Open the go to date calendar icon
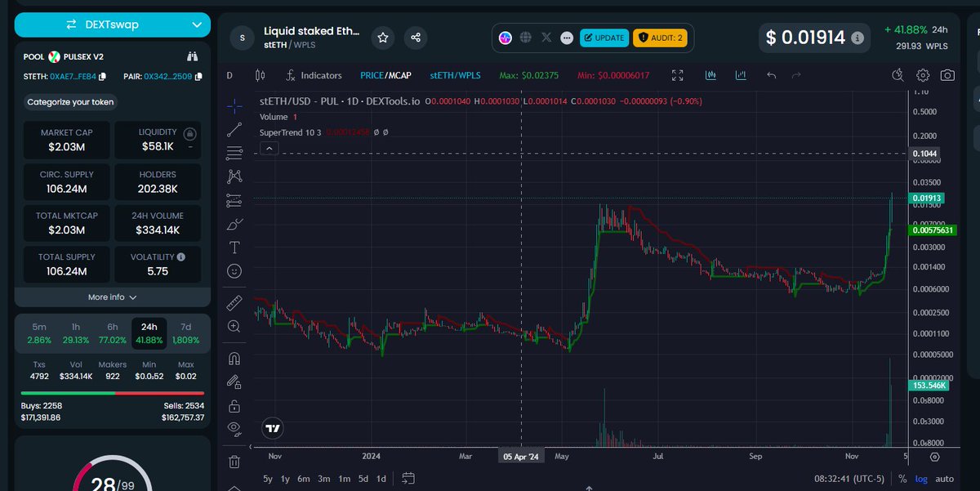The width and height of the screenshot is (980, 491). tap(408, 479)
